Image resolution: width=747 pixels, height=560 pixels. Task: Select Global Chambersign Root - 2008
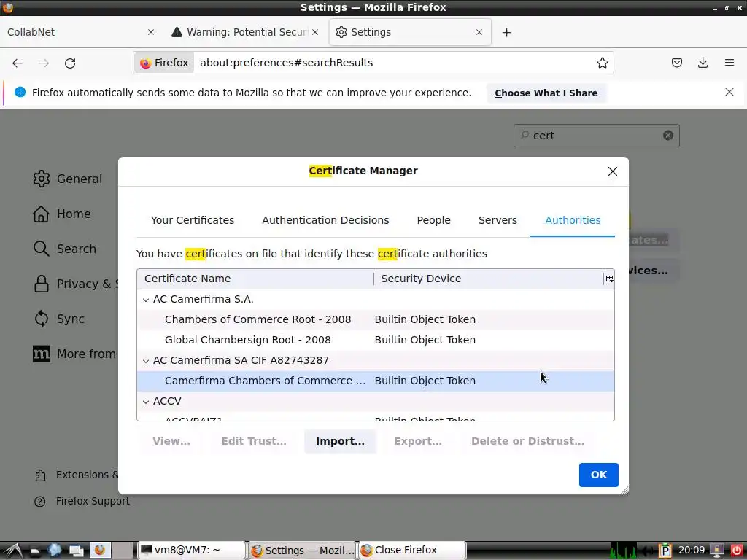coord(376,340)
